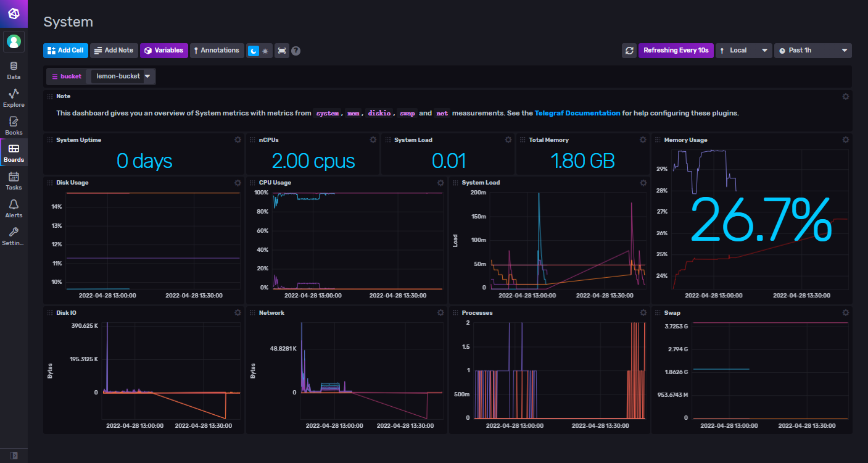Open the lemon-bucket variable dropdown
This screenshot has width=868, height=463.
122,77
